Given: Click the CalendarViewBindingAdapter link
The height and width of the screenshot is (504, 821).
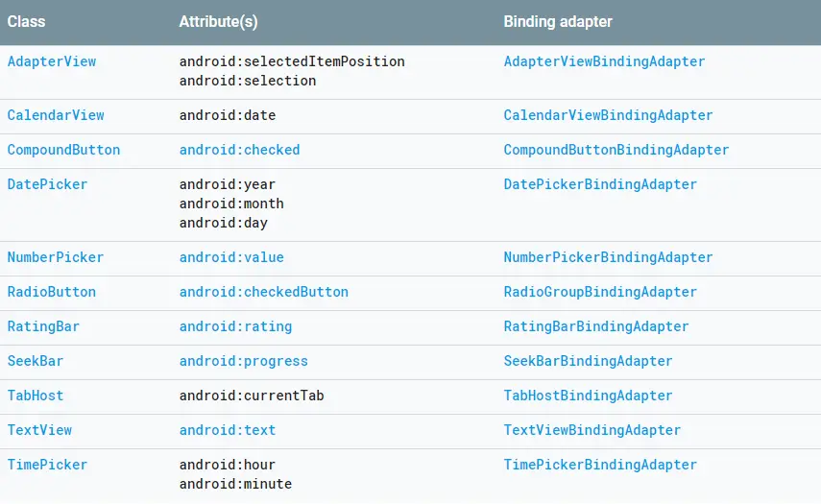Looking at the screenshot, I should point(609,115).
